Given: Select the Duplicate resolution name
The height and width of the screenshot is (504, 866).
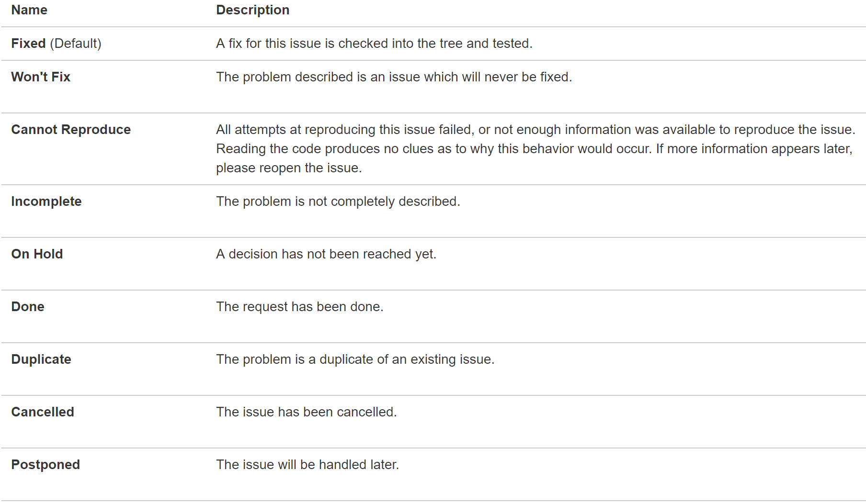Looking at the screenshot, I should coord(41,359).
